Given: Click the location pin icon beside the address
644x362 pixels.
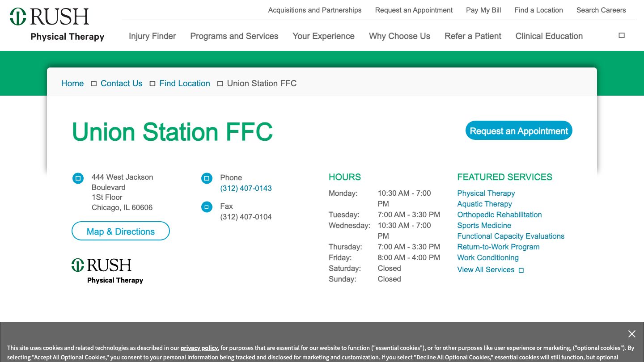Looking at the screenshot, I should [x=78, y=178].
